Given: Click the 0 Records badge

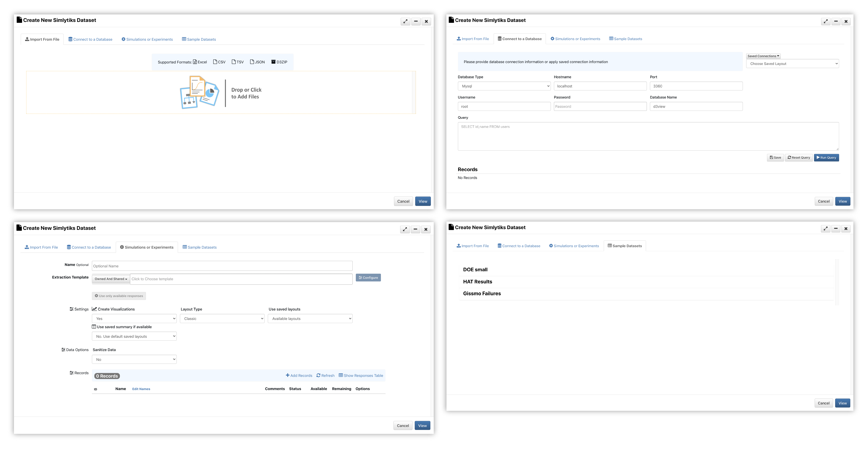Looking at the screenshot, I should click(107, 376).
